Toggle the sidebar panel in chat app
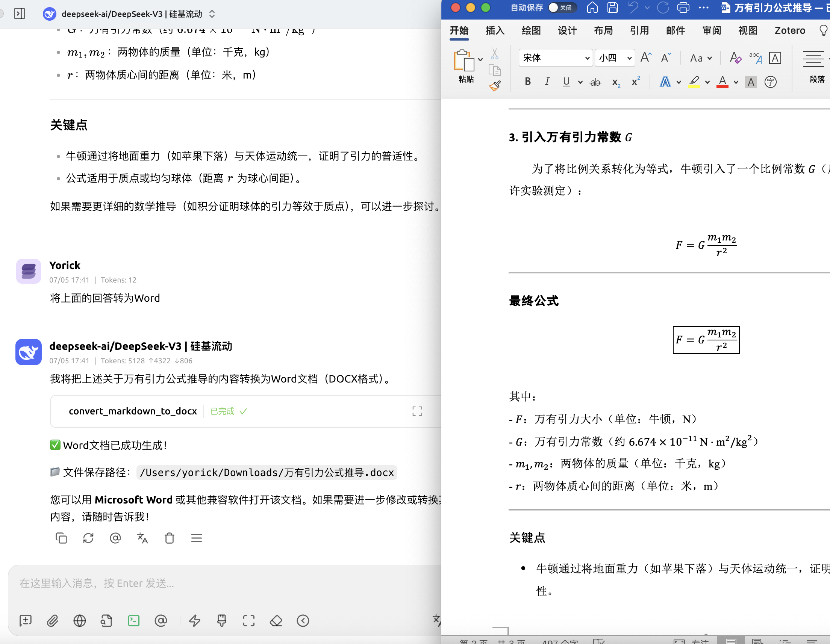The image size is (830, 644). [x=20, y=14]
